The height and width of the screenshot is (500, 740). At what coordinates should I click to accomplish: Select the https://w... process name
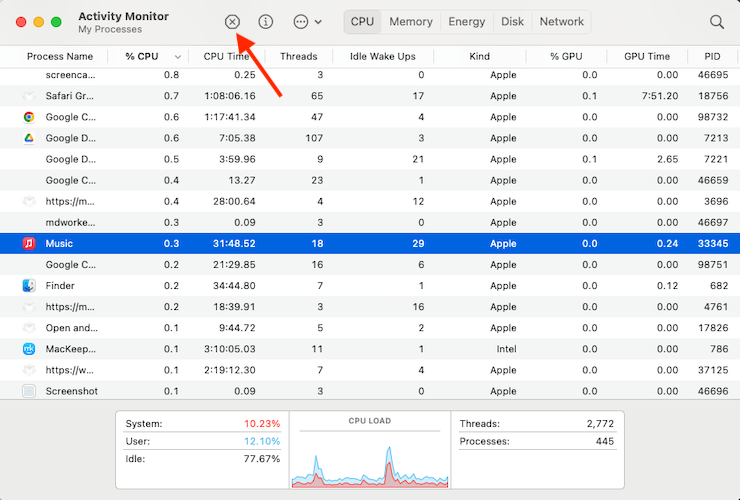pos(70,370)
